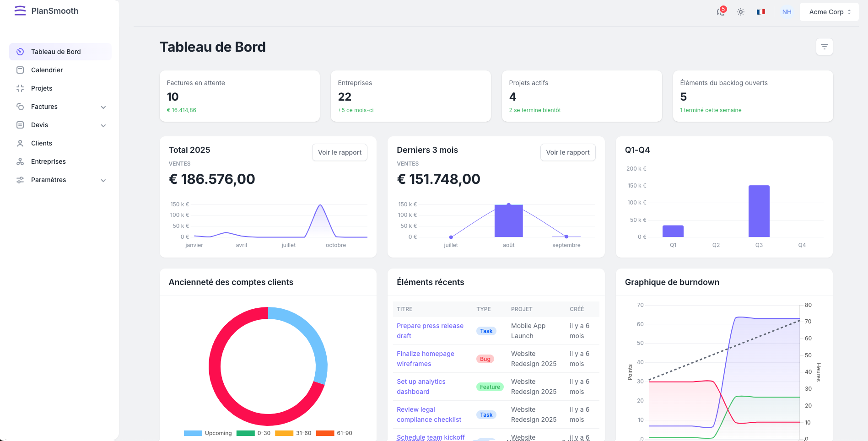Expand the Devis submenu chevron
Screen dimensions: 868x441
103,125
